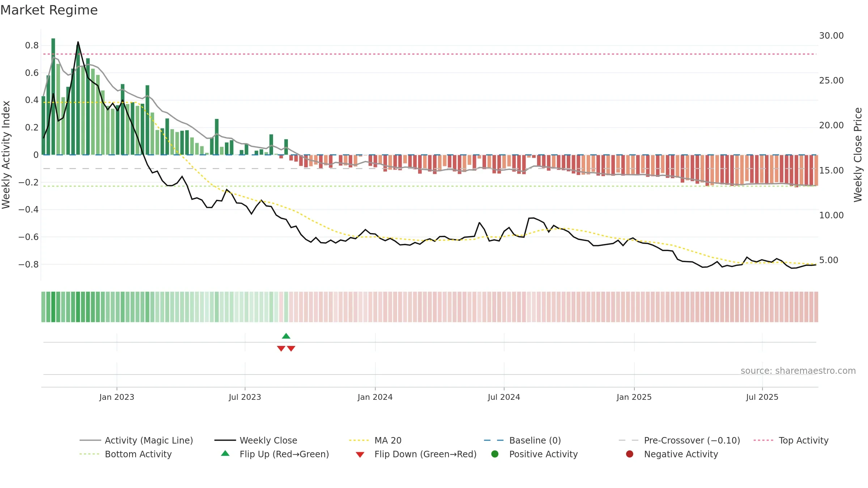Click the Negative Activity legend text
This screenshot has width=868, height=488.
coord(681,454)
